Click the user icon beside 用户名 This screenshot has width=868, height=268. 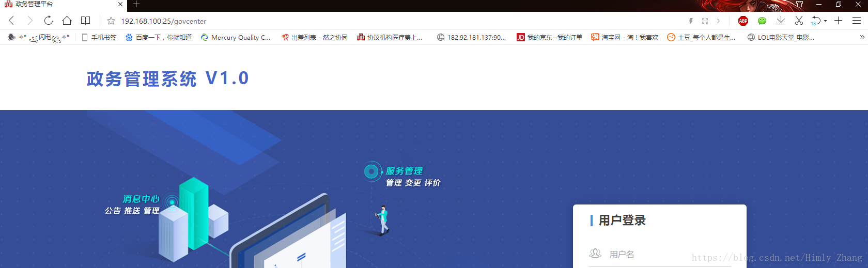(x=595, y=254)
